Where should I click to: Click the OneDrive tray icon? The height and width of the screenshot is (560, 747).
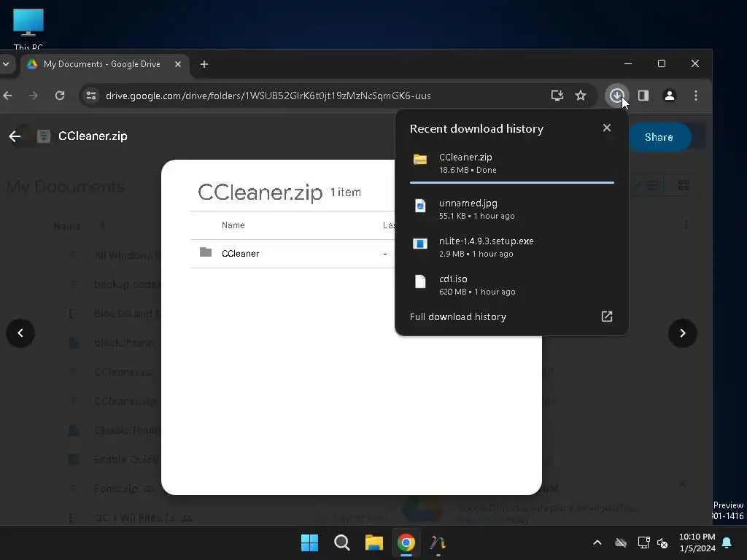620,542
